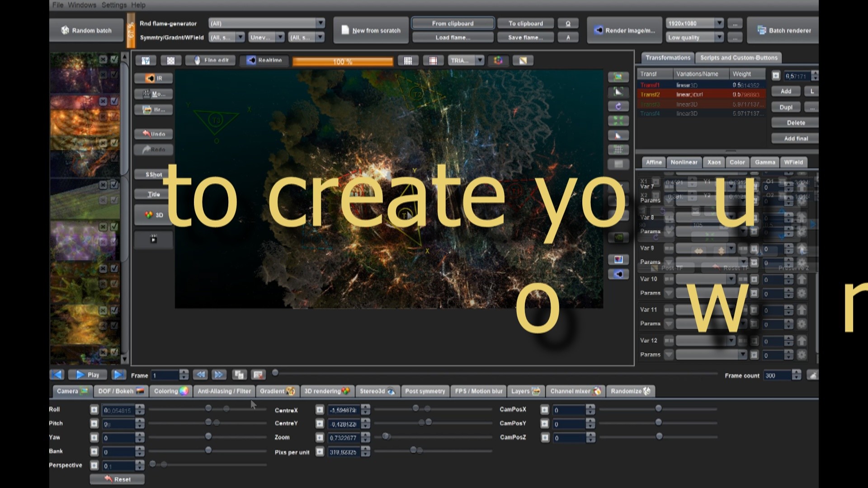868x488 pixels.
Task: Click the Batch renderer button
Action: [x=784, y=30]
